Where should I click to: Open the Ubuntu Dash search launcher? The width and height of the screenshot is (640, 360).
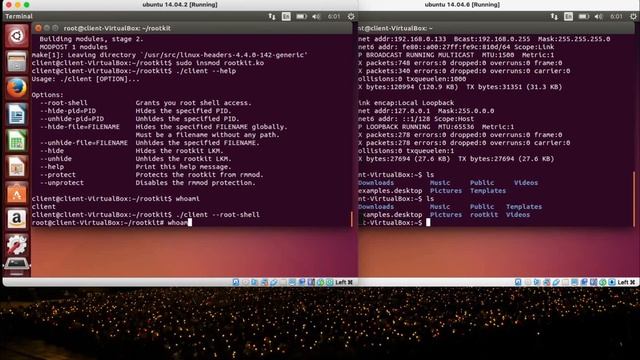(17, 36)
